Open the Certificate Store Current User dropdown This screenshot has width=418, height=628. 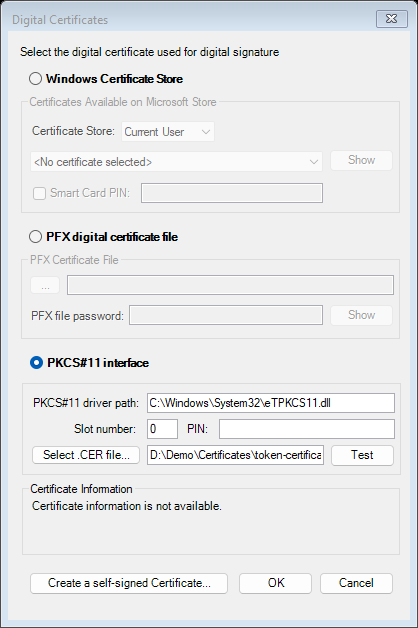(x=168, y=132)
